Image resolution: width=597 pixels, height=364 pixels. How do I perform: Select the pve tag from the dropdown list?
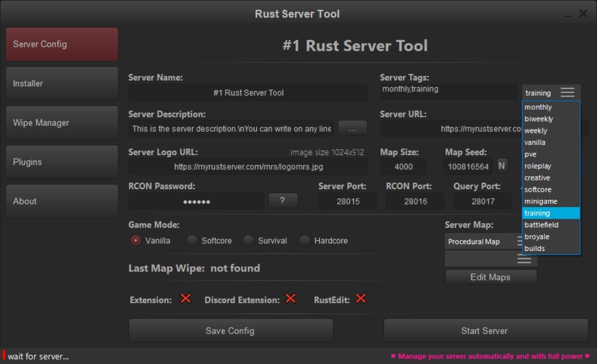[x=531, y=154]
